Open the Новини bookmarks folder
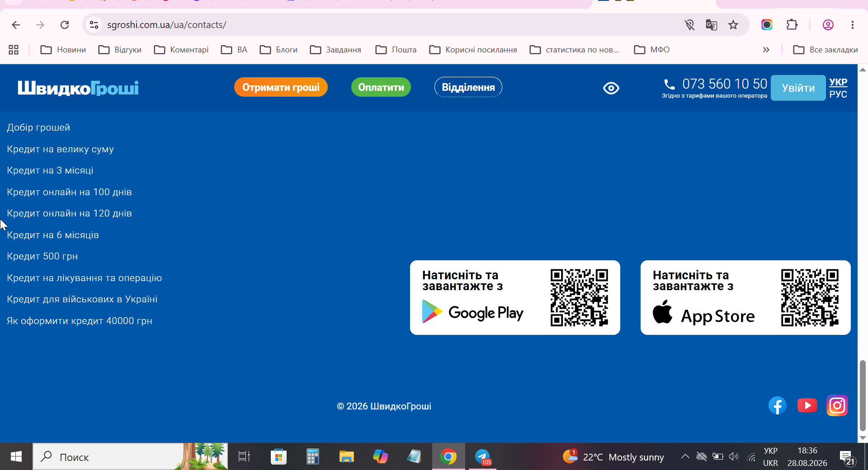This screenshot has width=868, height=470. (x=63, y=50)
